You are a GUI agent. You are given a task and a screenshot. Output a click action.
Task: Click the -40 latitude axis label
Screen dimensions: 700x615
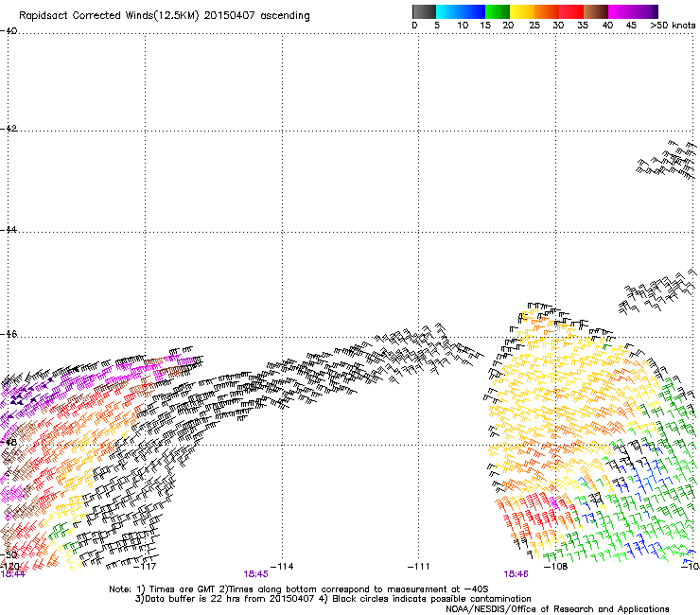(9, 31)
